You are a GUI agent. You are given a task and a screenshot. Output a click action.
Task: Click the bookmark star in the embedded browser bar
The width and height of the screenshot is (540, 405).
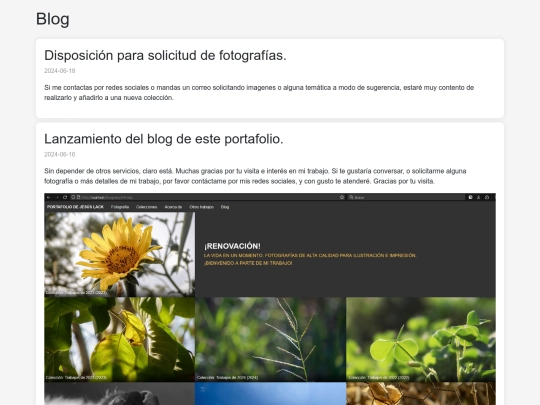[342, 197]
